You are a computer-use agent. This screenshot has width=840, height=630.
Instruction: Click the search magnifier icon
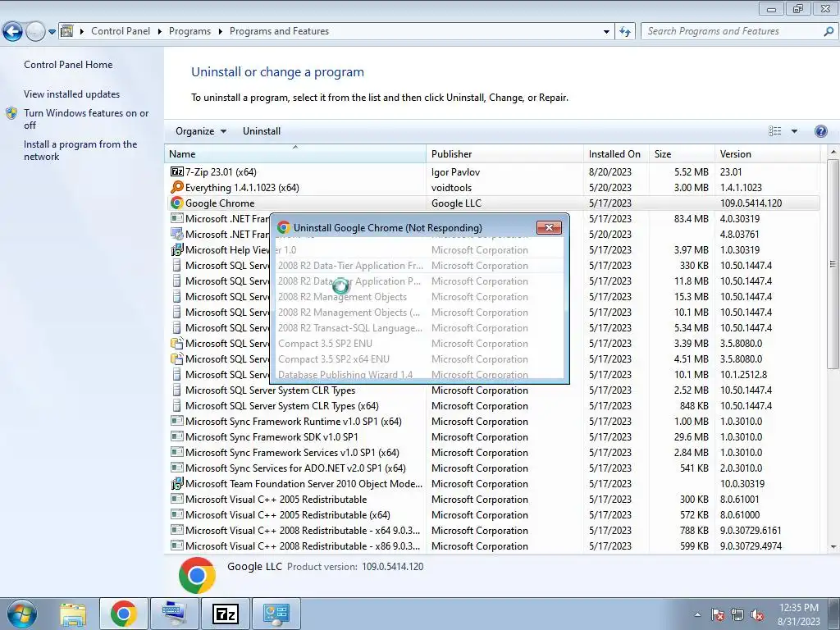[829, 32]
